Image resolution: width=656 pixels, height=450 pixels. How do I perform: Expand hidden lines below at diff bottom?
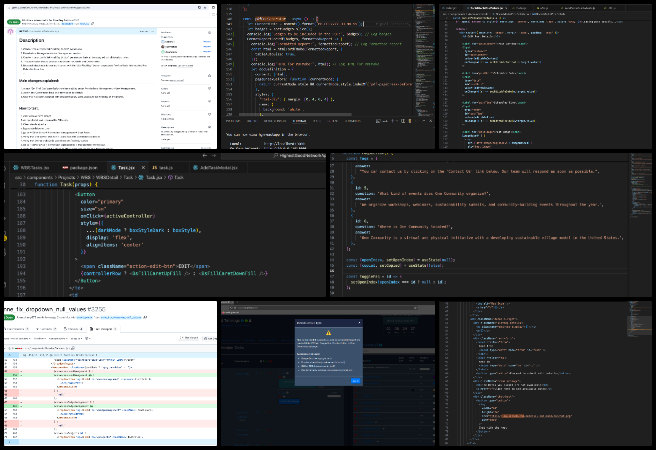click(x=10, y=442)
